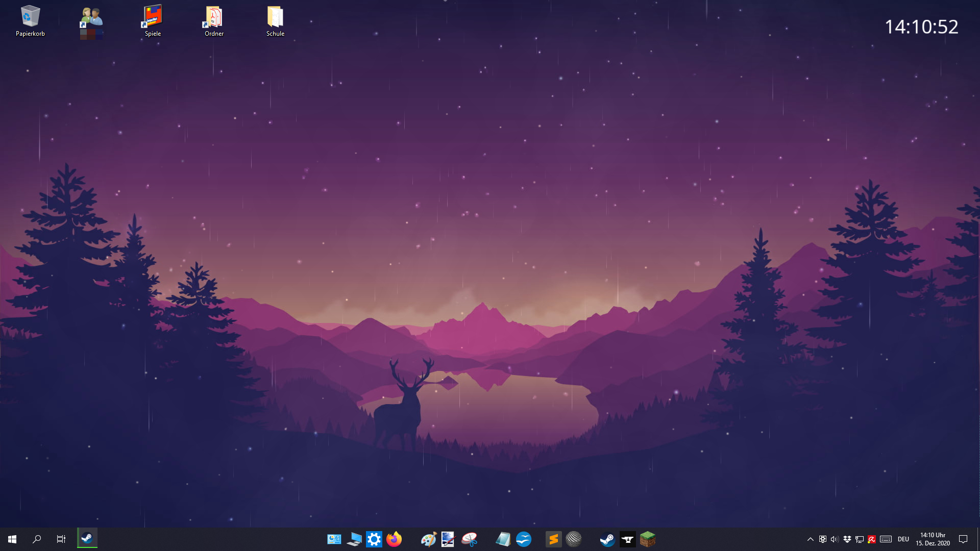This screenshot has height=551, width=980.
Task: Open the volume control in tray
Action: [x=835, y=539]
